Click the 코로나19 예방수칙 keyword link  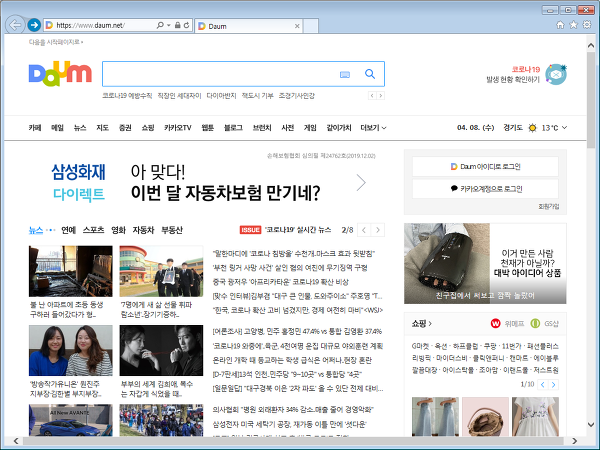(x=127, y=96)
